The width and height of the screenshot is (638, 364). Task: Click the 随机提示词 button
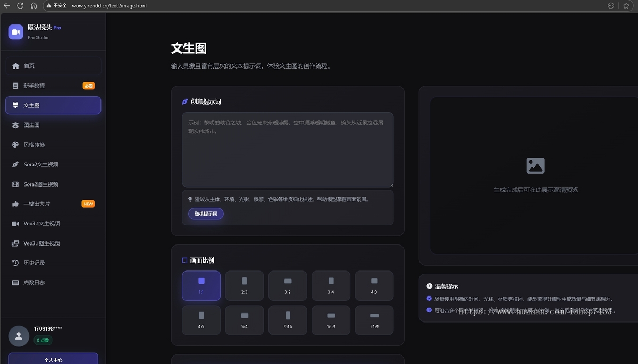point(206,214)
